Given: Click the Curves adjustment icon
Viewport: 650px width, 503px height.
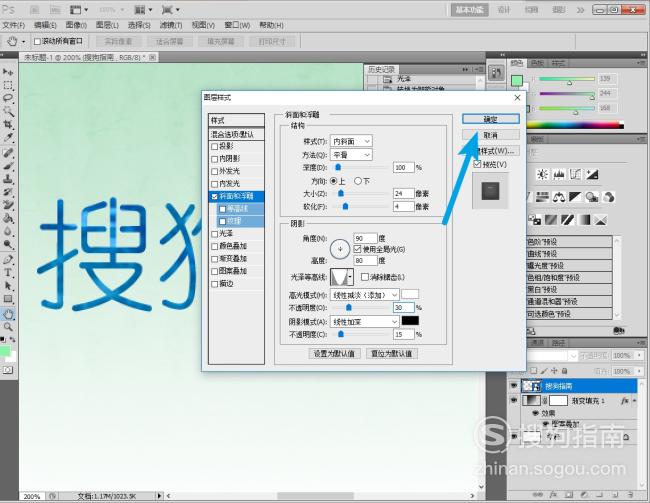Looking at the screenshot, I should coord(575,174).
